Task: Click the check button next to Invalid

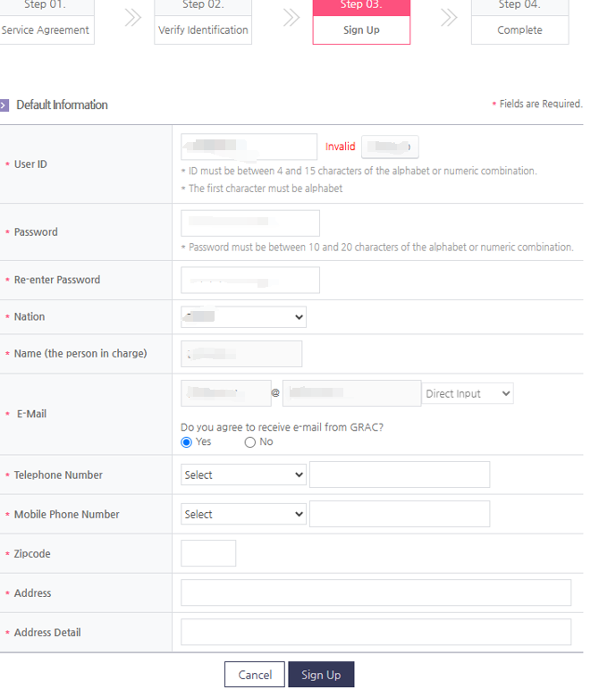Action: click(x=390, y=147)
